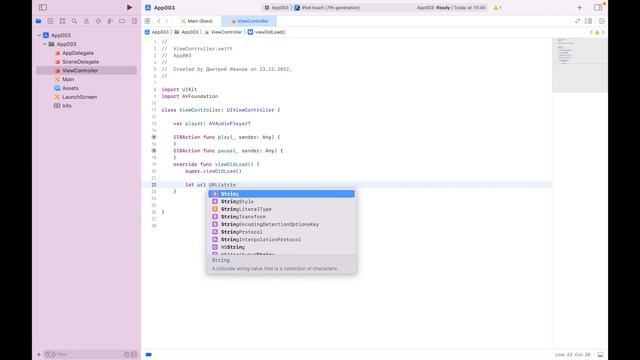The image size is (640, 360).
Task: Open SceneDelegate in the navigator
Action: (x=80, y=62)
